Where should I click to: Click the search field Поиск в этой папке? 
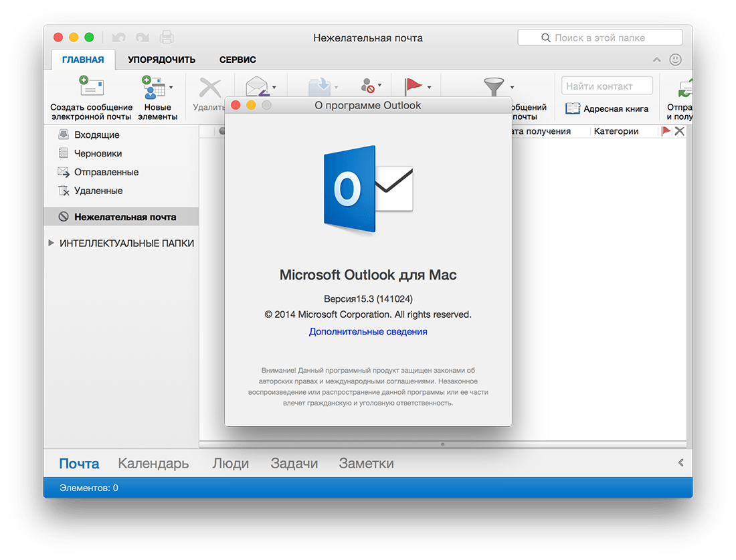(x=600, y=37)
